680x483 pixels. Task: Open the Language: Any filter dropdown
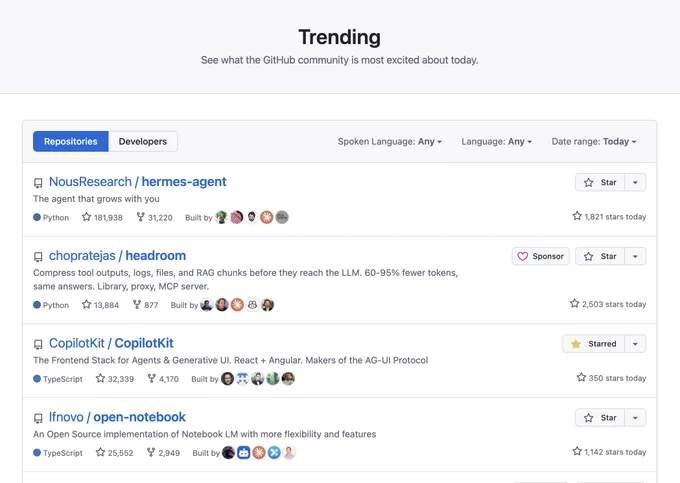click(496, 141)
